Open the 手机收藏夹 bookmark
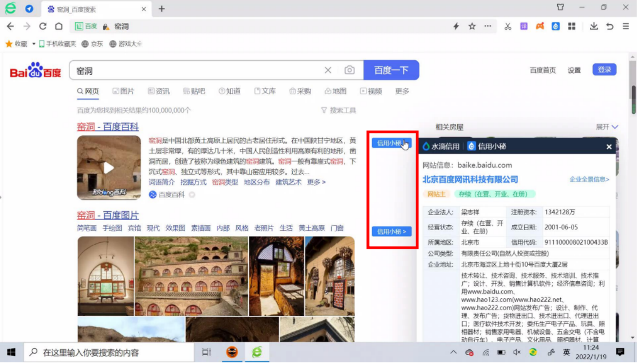The height and width of the screenshot is (364, 638). 57,44
